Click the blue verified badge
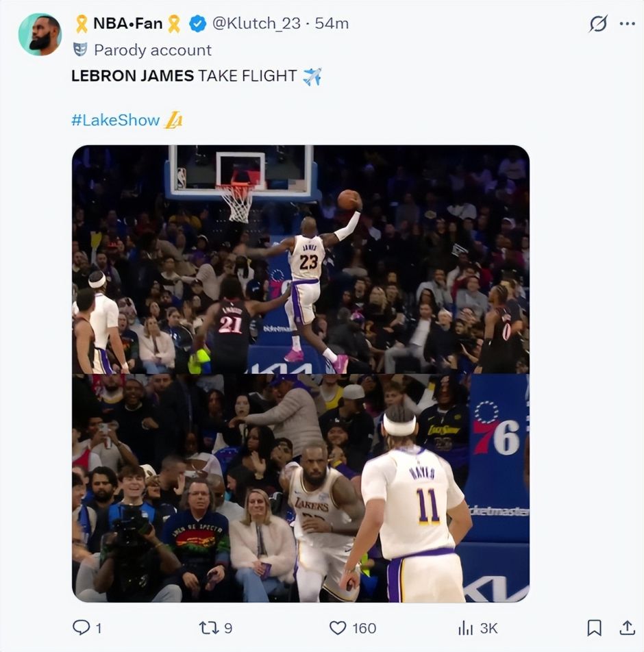 point(197,24)
